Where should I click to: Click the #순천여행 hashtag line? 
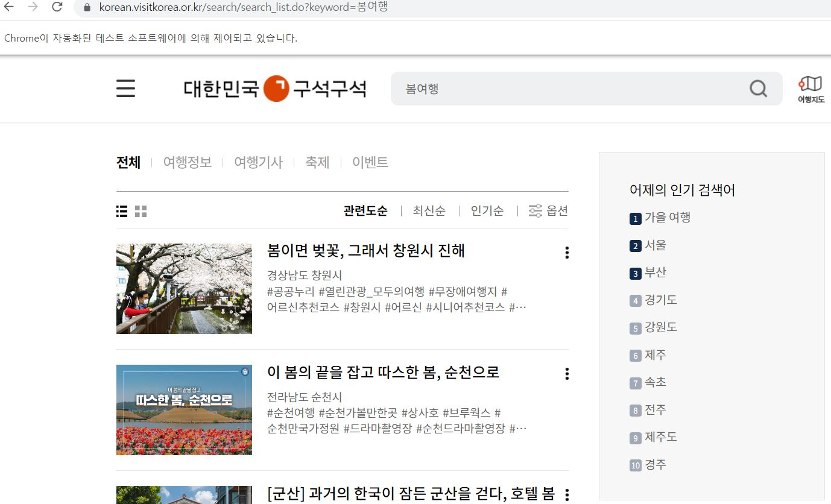tap(384, 413)
